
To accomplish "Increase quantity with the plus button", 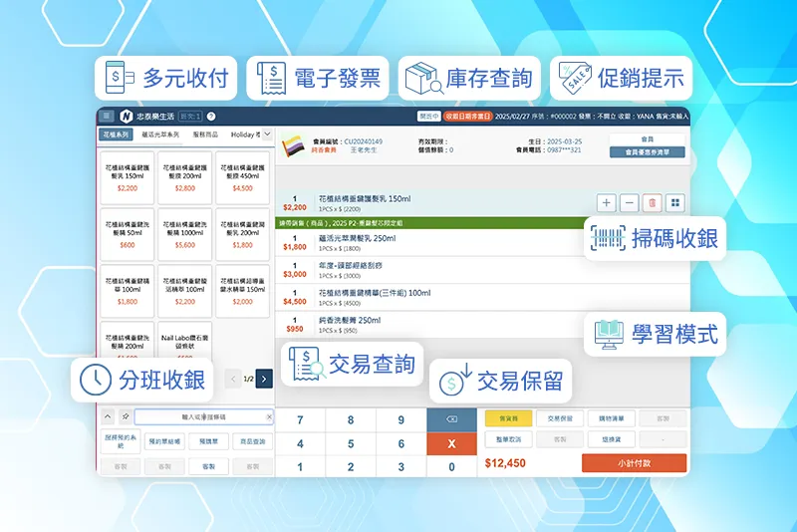I will [607, 203].
